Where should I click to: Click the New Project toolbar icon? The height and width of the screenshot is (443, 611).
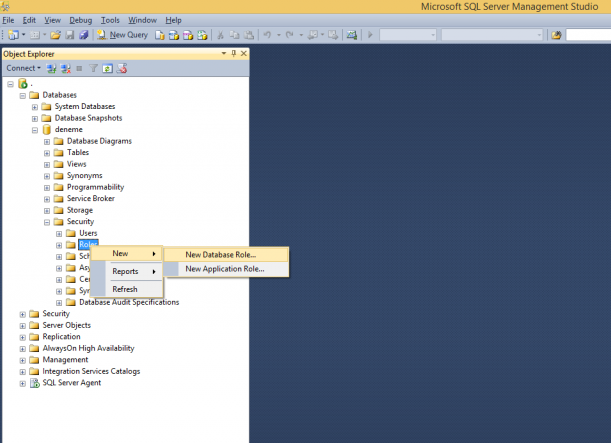13,35
